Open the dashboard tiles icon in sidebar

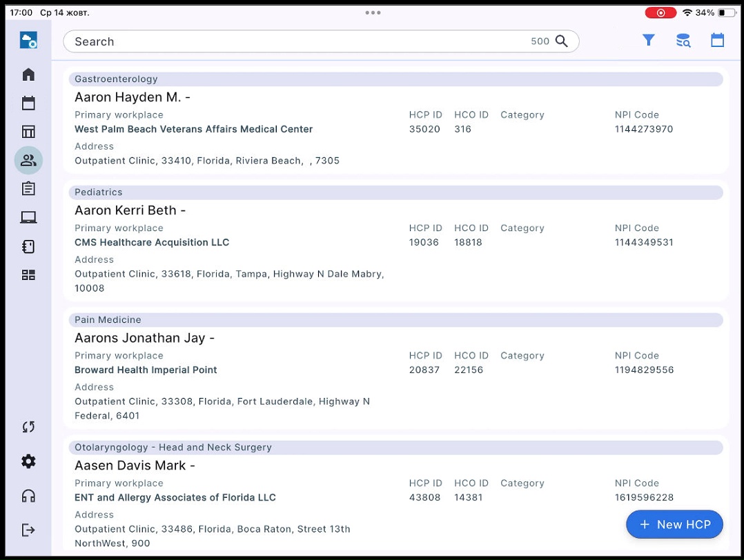tap(28, 275)
